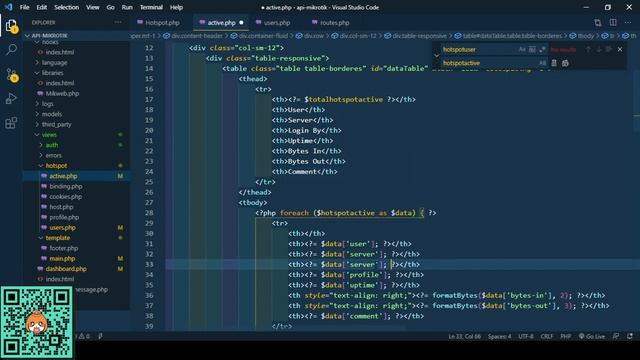Go to previous match in find widget

coord(588,49)
